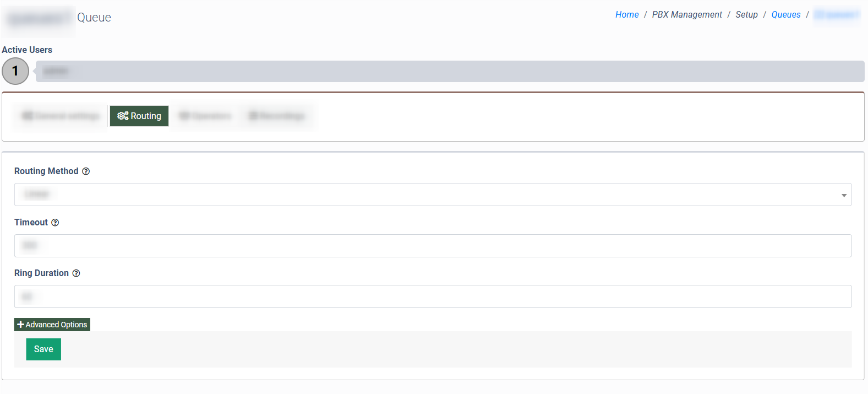The width and height of the screenshot is (868, 394).
Task: Focus the Timeout input field
Action: [x=433, y=246]
